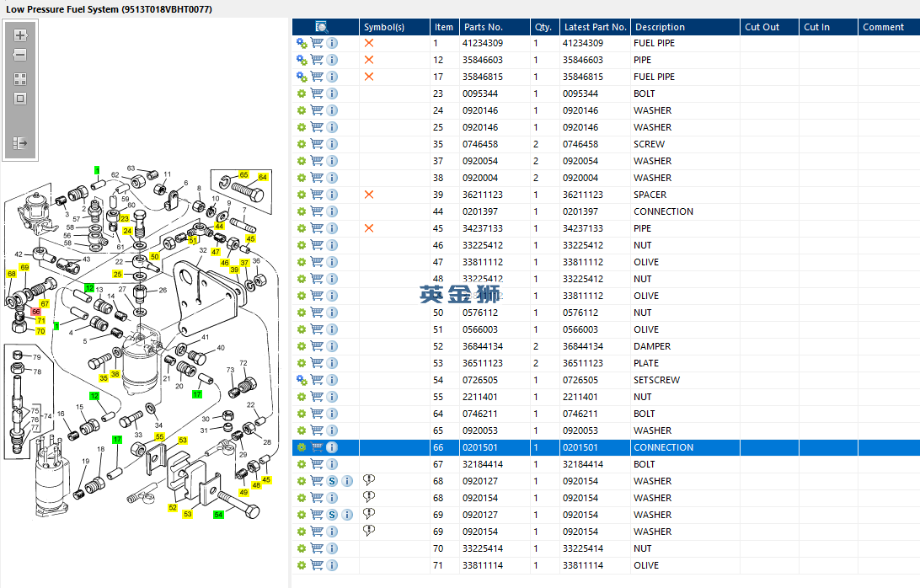Viewport: 920px width, 588px height.
Task: Sort by the Item column header
Action: point(444,27)
